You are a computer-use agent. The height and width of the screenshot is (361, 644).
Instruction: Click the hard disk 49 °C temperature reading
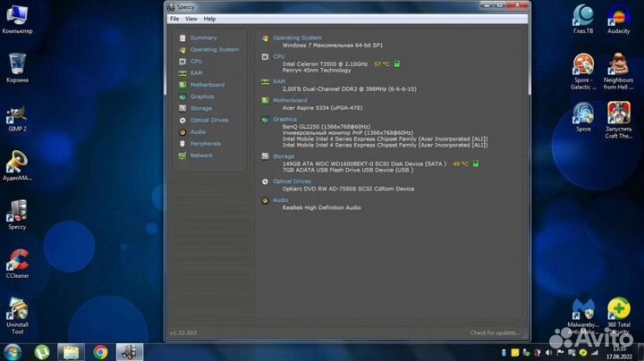461,164
